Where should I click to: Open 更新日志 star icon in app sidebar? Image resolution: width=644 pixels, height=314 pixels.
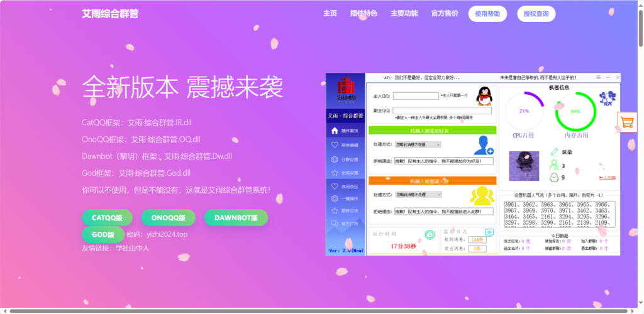(x=335, y=211)
